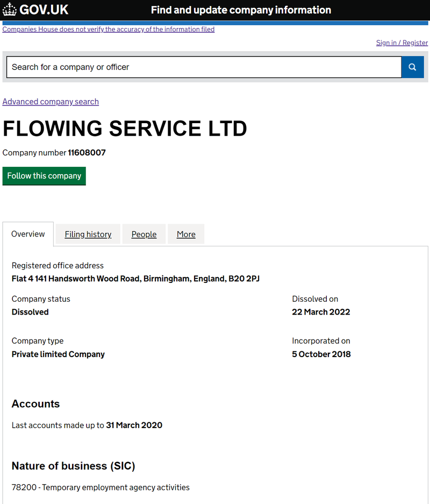Click the company number 11608007
Image resolution: width=430 pixels, height=504 pixels.
(x=87, y=153)
